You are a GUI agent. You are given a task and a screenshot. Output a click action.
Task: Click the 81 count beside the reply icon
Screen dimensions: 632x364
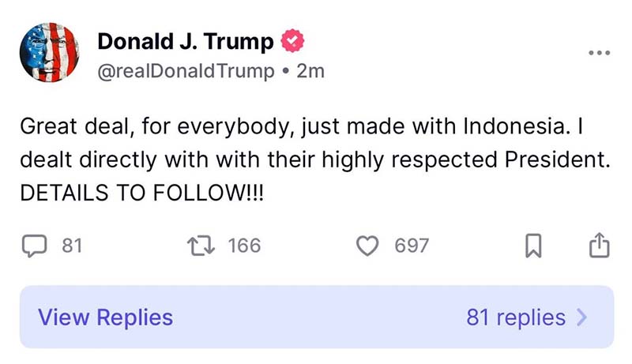tap(72, 246)
